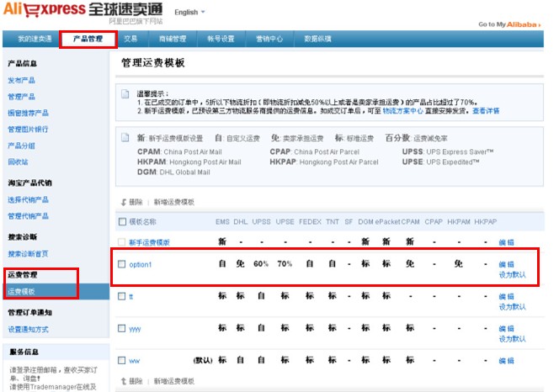Tick the checkbox for template tt
This screenshot has height=392, width=559.
pos(122,296)
